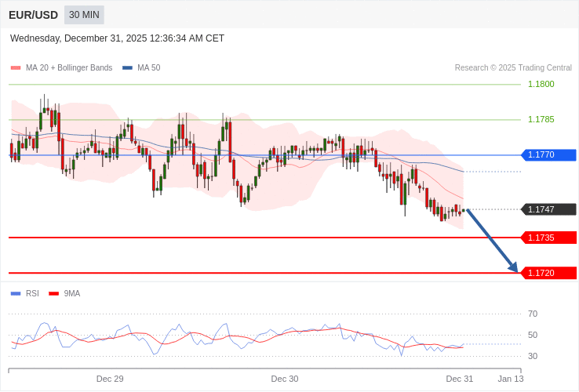Click the blue downward forecast arrowhead

click(x=513, y=268)
